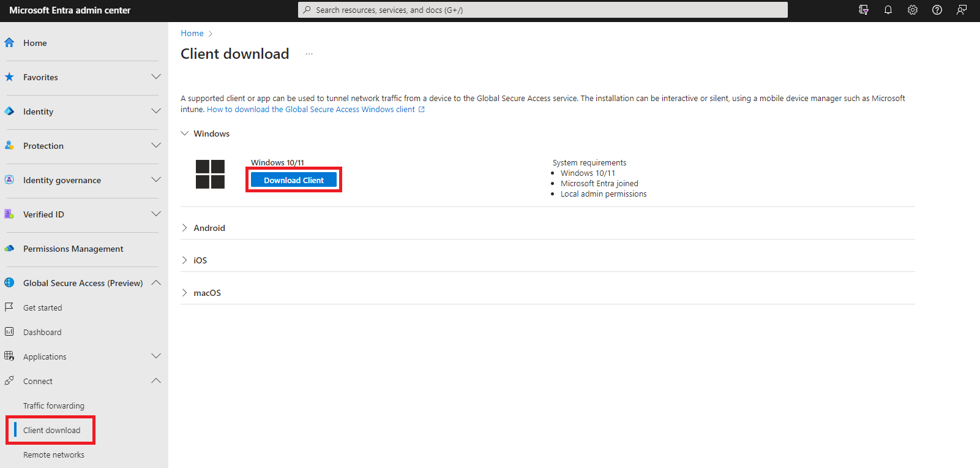Open How to download the Windows client link
Screen dimensions: 980x468
311,110
